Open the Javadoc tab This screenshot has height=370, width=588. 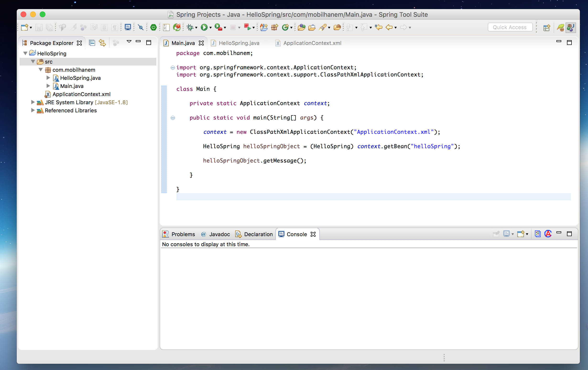click(216, 234)
